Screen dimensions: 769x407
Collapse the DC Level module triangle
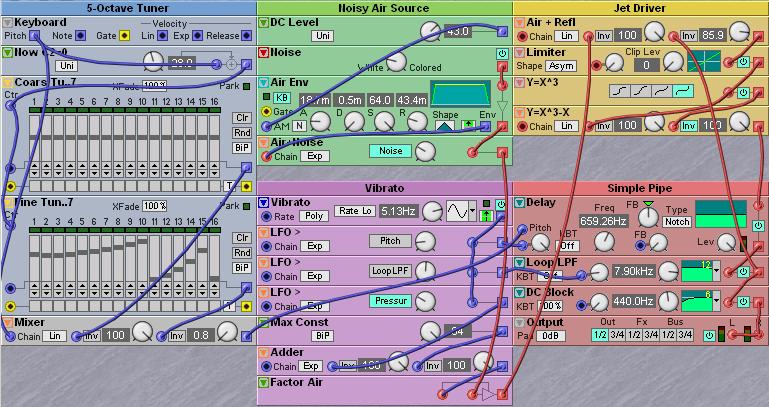coord(264,23)
